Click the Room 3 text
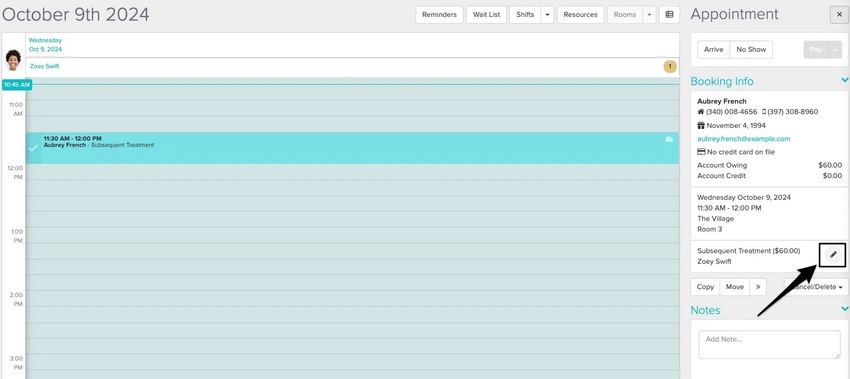Viewport: 850px width, 379px height. click(710, 229)
